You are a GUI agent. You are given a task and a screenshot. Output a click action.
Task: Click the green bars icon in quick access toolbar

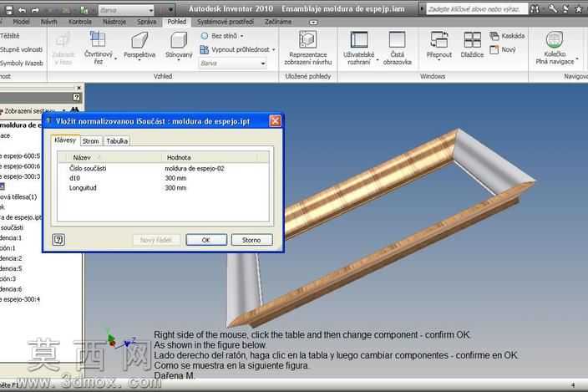[84, 10]
